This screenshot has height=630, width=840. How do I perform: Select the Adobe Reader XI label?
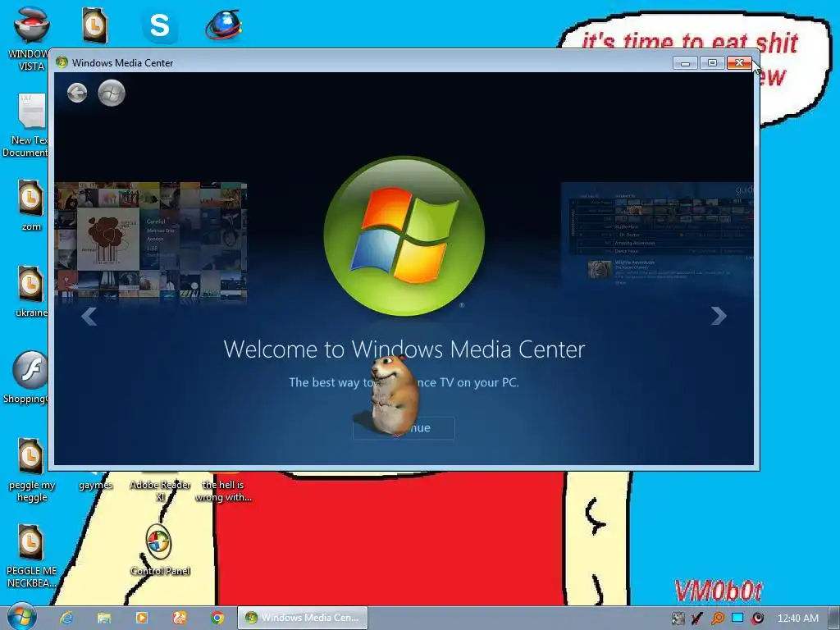point(160,491)
